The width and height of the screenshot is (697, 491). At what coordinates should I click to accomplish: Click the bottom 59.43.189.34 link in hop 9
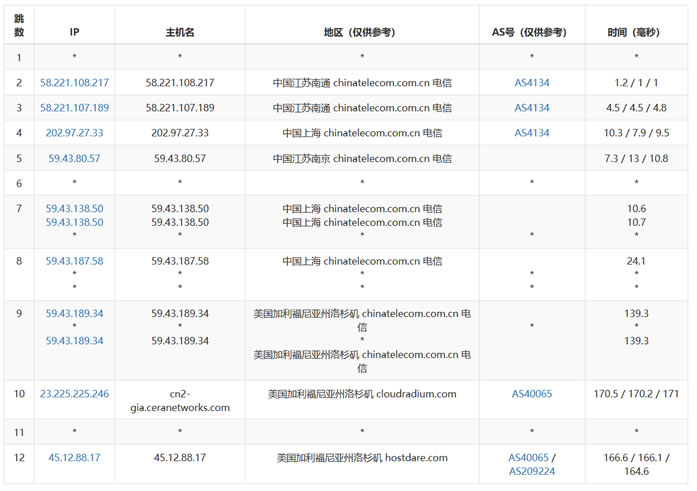[x=75, y=341]
